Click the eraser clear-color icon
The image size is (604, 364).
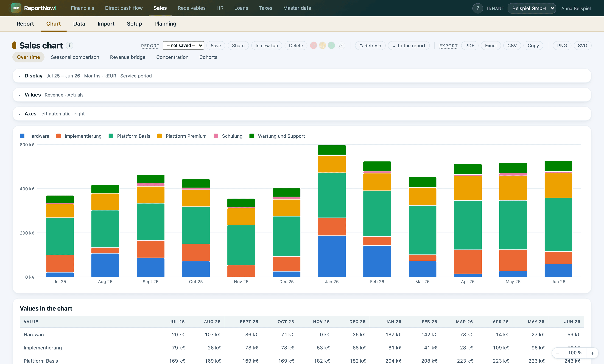pos(341,46)
